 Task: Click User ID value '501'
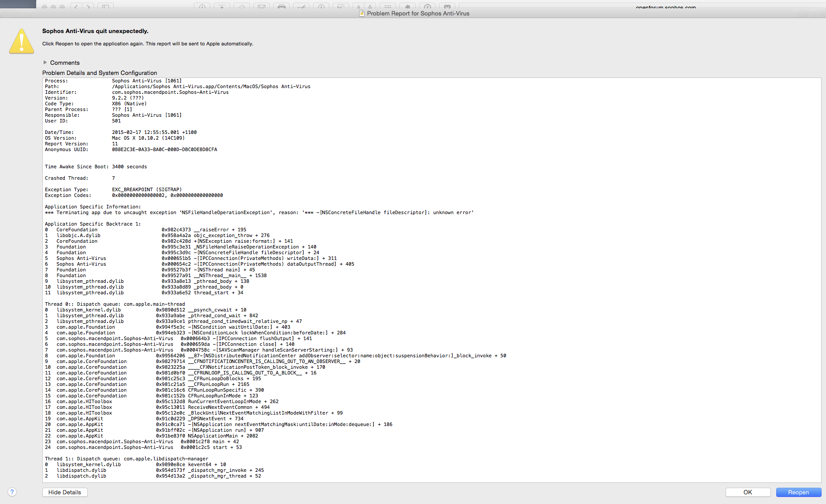(116, 121)
